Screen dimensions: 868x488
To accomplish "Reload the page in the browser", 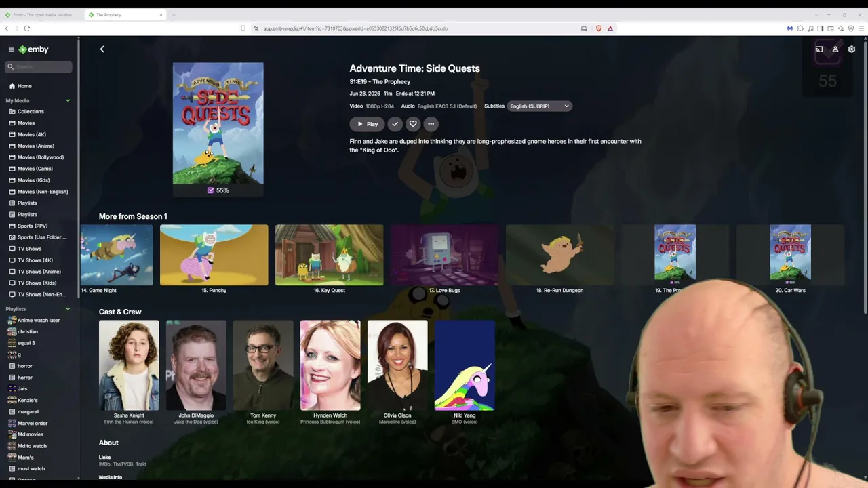I will pos(27,28).
